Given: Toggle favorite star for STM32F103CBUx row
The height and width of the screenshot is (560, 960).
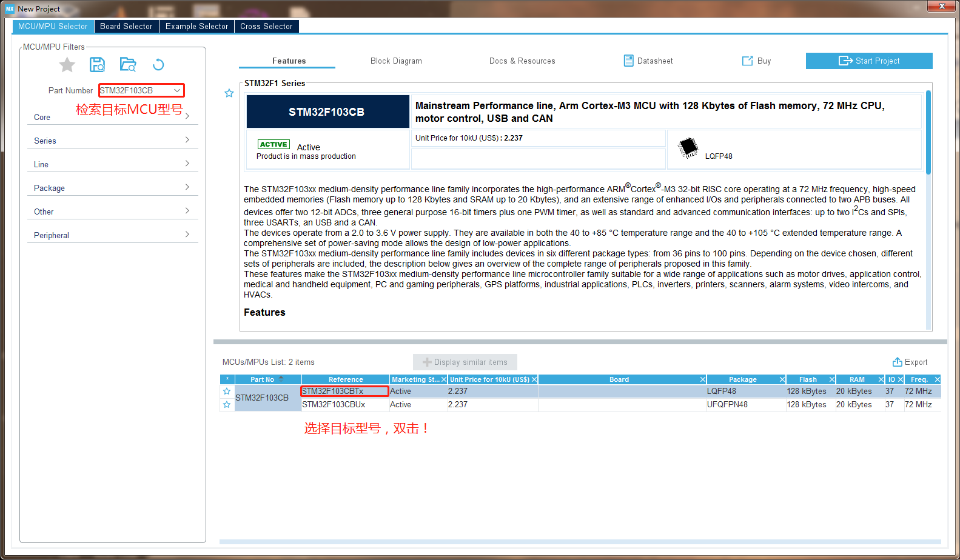Looking at the screenshot, I should (x=227, y=405).
